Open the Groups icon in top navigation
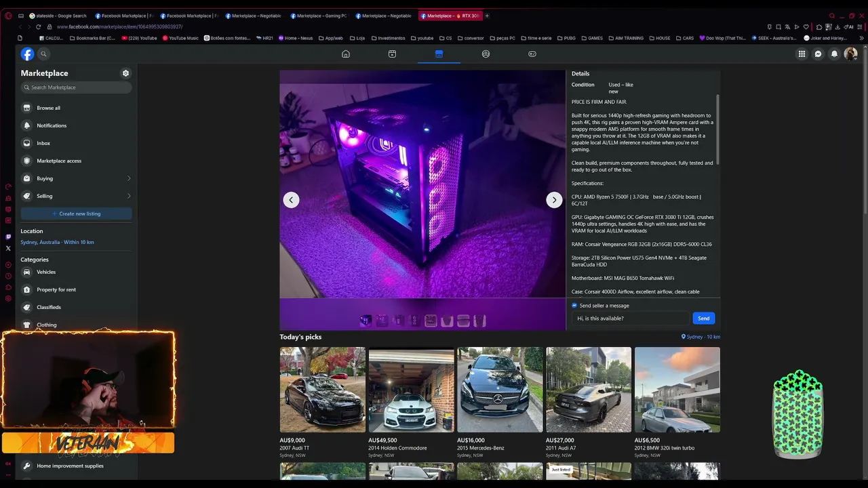 tap(486, 54)
